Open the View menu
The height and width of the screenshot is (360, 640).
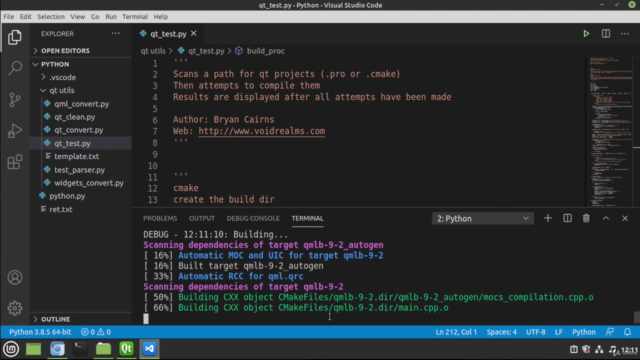pyautogui.click(x=78, y=17)
